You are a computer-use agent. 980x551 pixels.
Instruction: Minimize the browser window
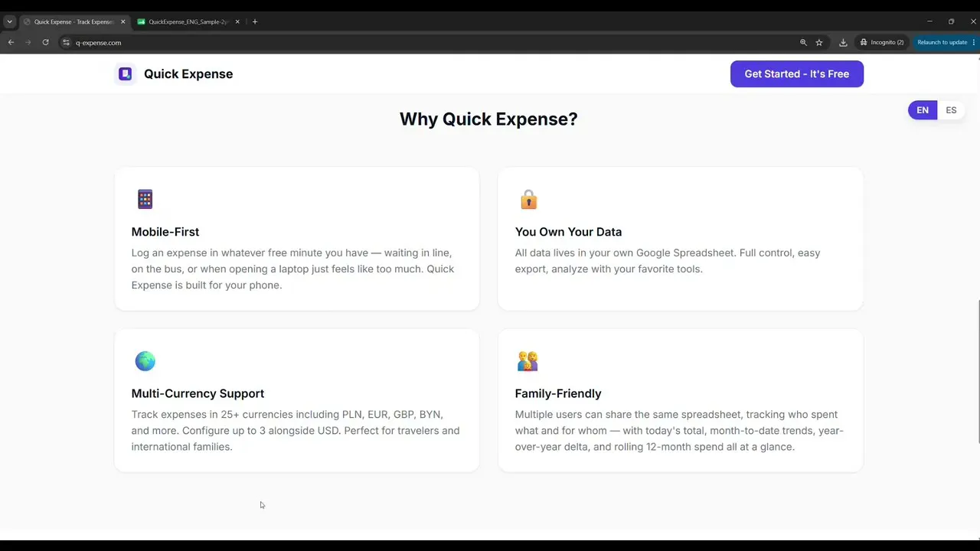[929, 21]
